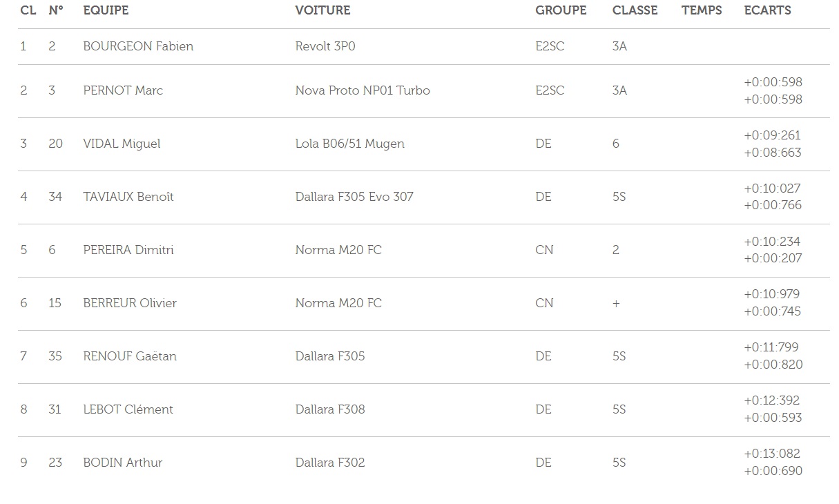
Task: Click the VOITURE column header
Action: point(322,10)
